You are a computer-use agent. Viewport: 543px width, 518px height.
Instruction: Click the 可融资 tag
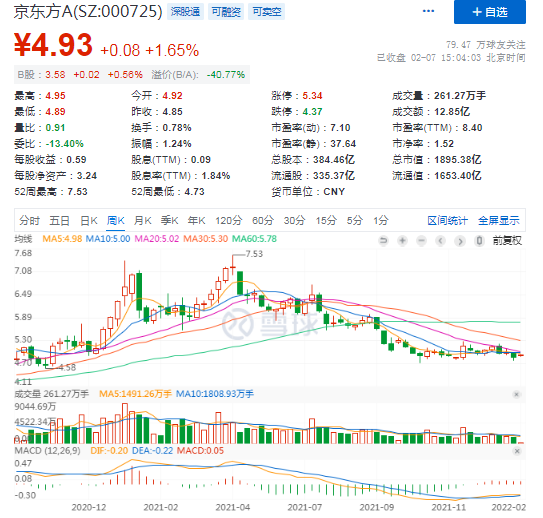[226, 12]
